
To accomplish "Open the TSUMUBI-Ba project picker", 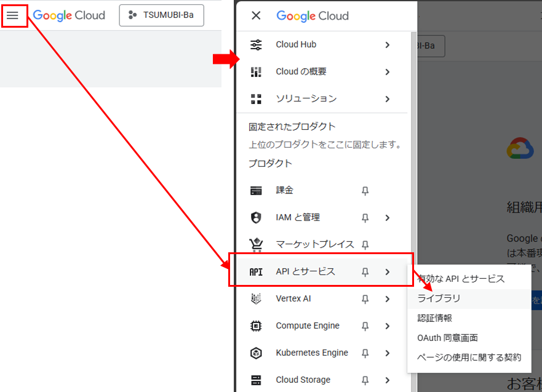I will [161, 15].
